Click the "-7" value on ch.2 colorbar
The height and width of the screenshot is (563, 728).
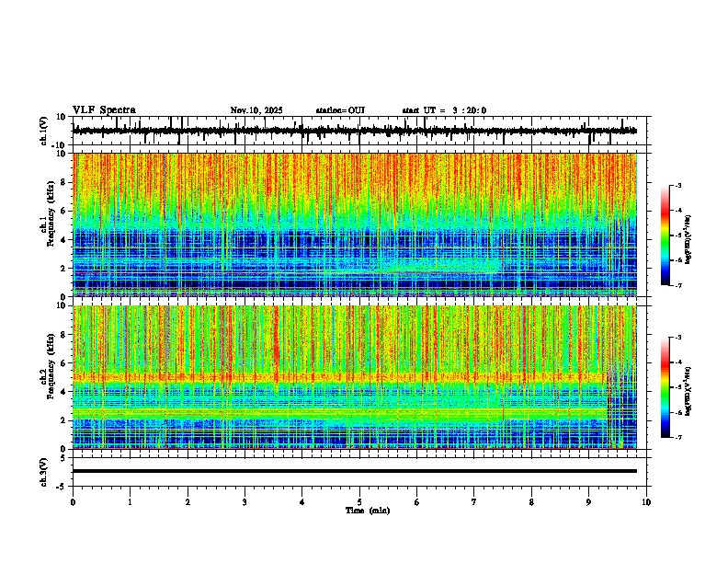point(677,437)
